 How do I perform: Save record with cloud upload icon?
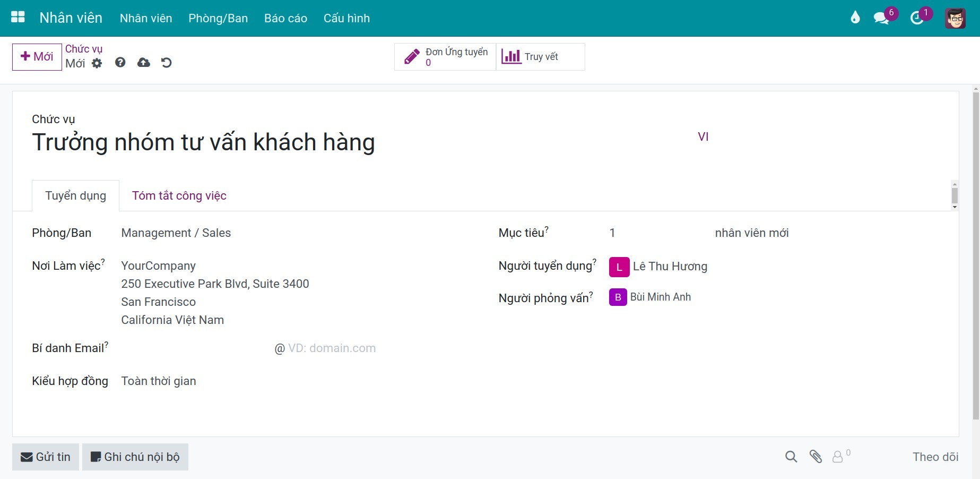click(x=144, y=63)
